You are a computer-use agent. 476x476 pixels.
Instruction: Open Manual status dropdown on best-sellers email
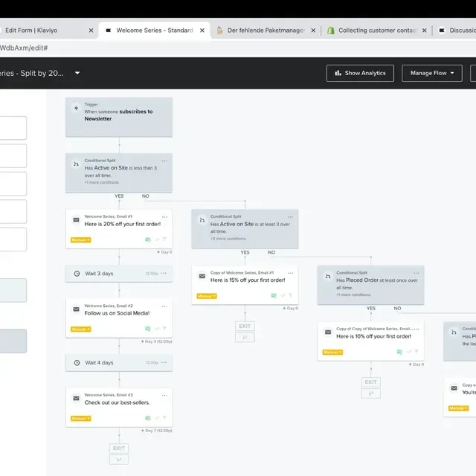[x=81, y=418]
